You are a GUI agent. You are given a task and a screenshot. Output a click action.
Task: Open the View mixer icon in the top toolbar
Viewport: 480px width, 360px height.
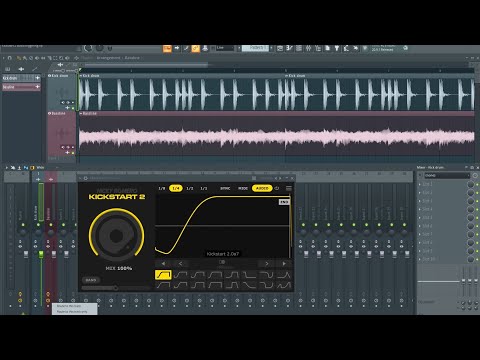click(x=308, y=48)
